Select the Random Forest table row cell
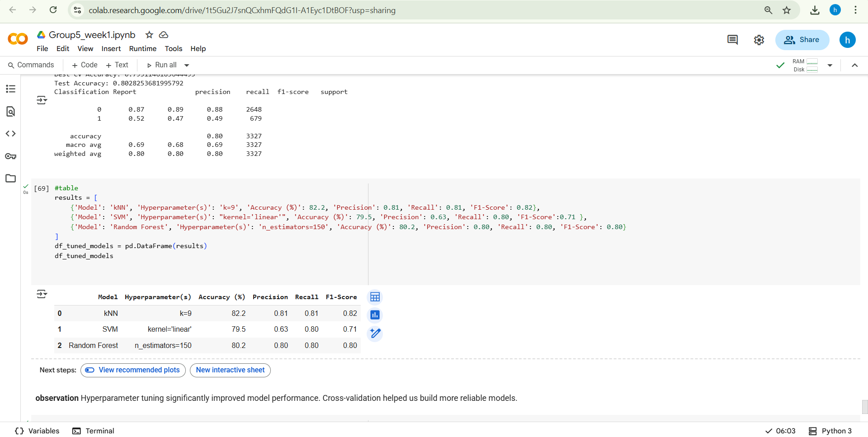This screenshot has height=437, width=868. pyautogui.click(x=93, y=345)
